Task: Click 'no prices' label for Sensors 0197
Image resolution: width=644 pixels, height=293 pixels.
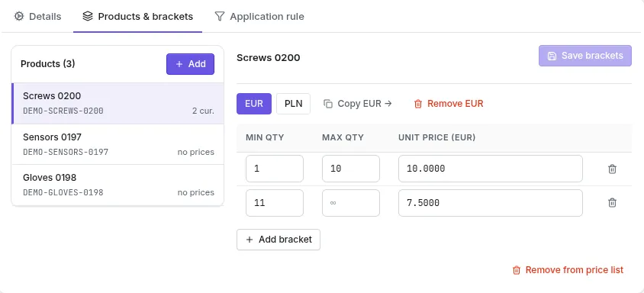Action: pyautogui.click(x=196, y=152)
